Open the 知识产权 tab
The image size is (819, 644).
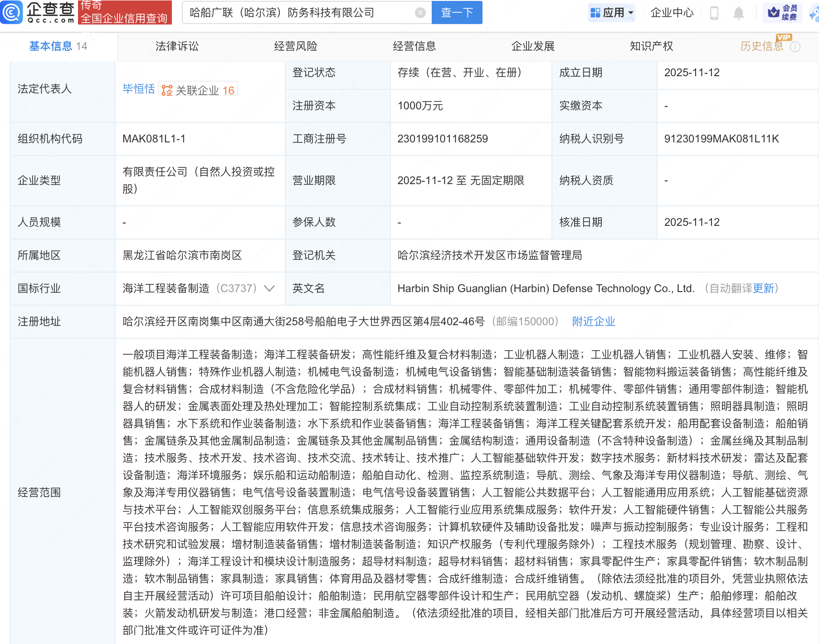click(651, 46)
